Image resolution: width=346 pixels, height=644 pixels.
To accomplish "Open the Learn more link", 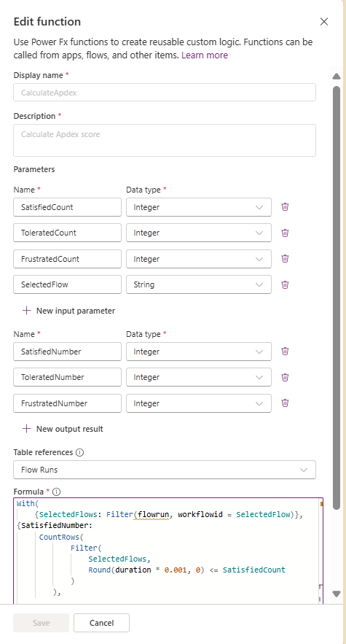I will (x=205, y=55).
